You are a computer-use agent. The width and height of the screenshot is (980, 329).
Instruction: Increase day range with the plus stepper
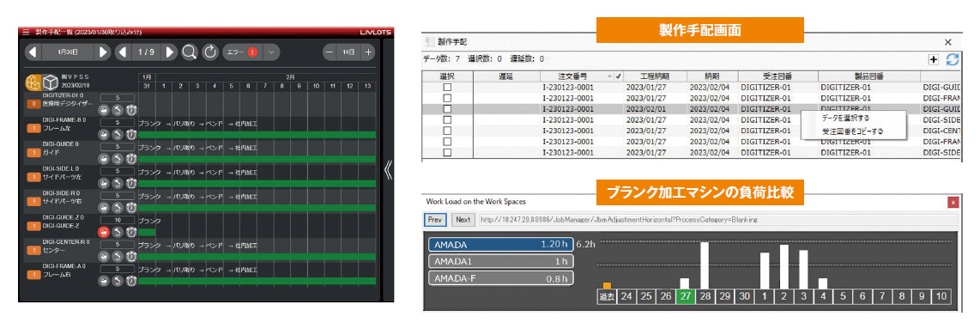(369, 52)
